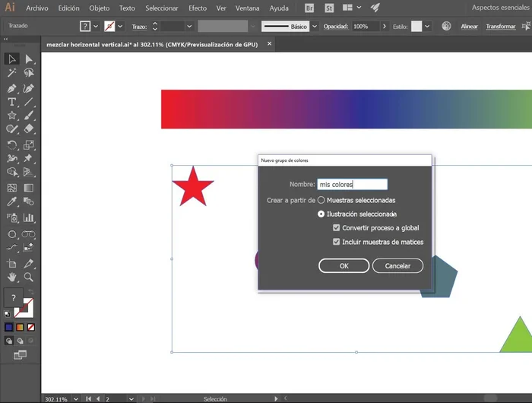Open the Alinear panel link

pos(469,26)
